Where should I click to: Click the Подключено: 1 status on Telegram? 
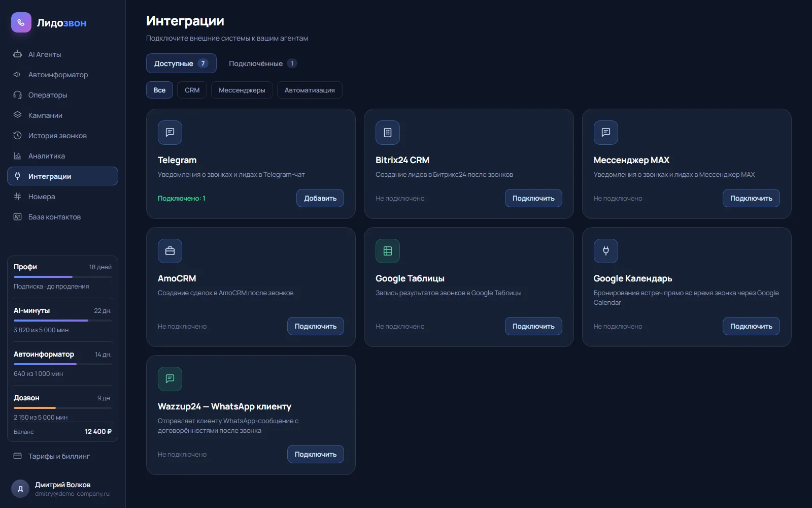pyautogui.click(x=182, y=198)
